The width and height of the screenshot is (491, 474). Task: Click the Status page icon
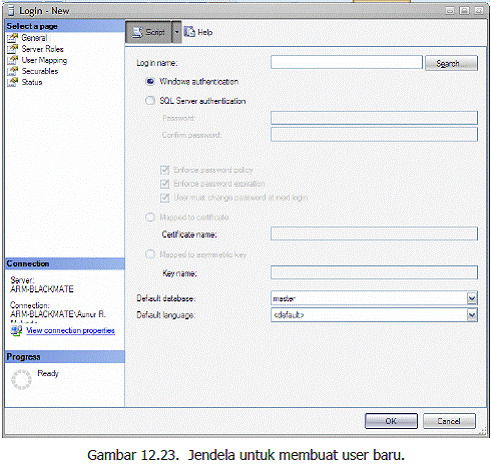12,82
